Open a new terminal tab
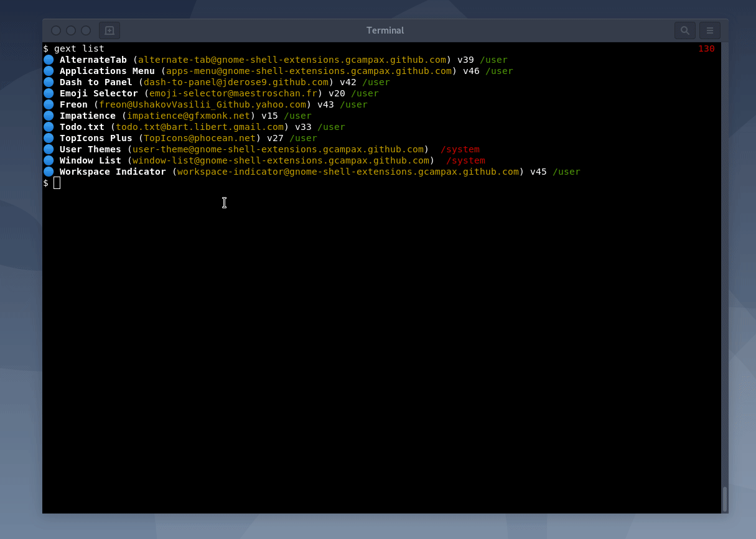Image resolution: width=756 pixels, height=539 pixels. [110, 30]
